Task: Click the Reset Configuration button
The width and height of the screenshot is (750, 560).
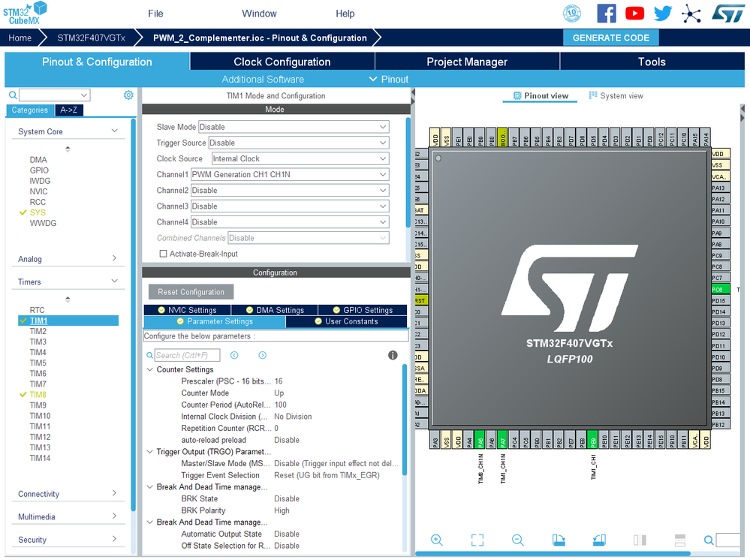Action: [x=191, y=292]
